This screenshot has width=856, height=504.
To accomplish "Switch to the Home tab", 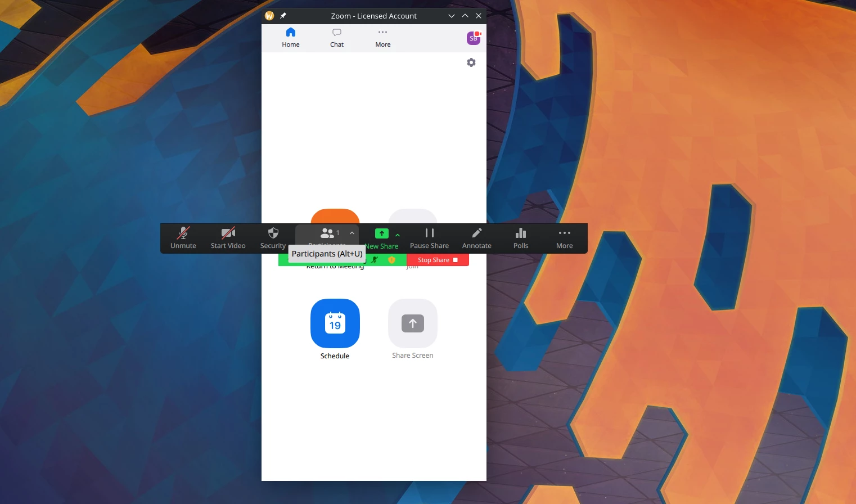I will [x=291, y=38].
